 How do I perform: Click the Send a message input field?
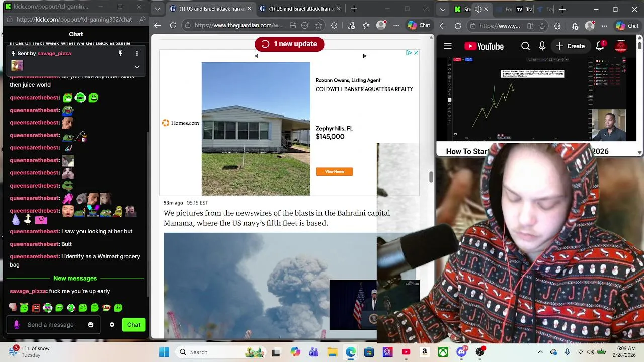[53, 325]
